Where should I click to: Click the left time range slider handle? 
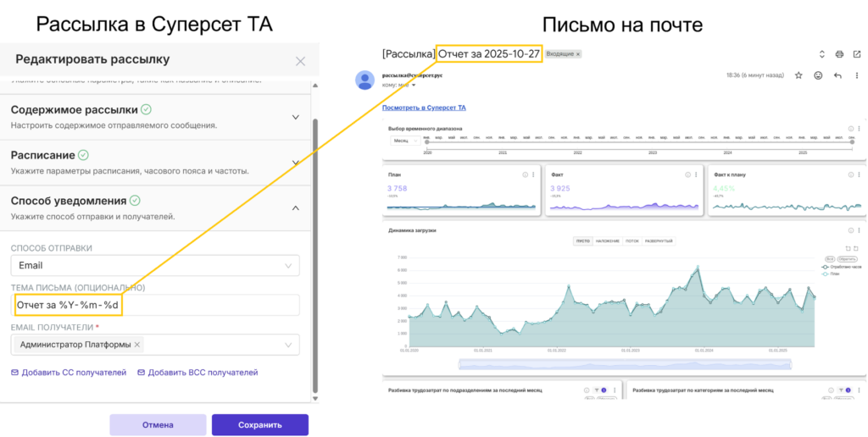(x=427, y=142)
